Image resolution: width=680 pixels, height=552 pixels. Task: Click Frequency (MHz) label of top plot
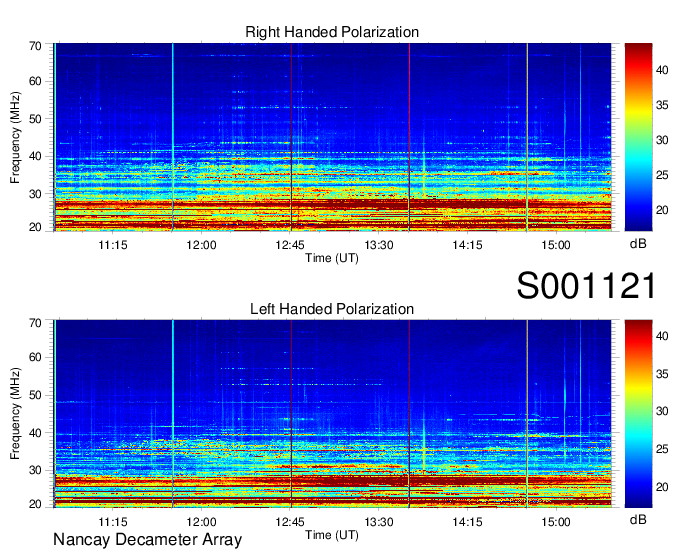[x=15, y=137]
